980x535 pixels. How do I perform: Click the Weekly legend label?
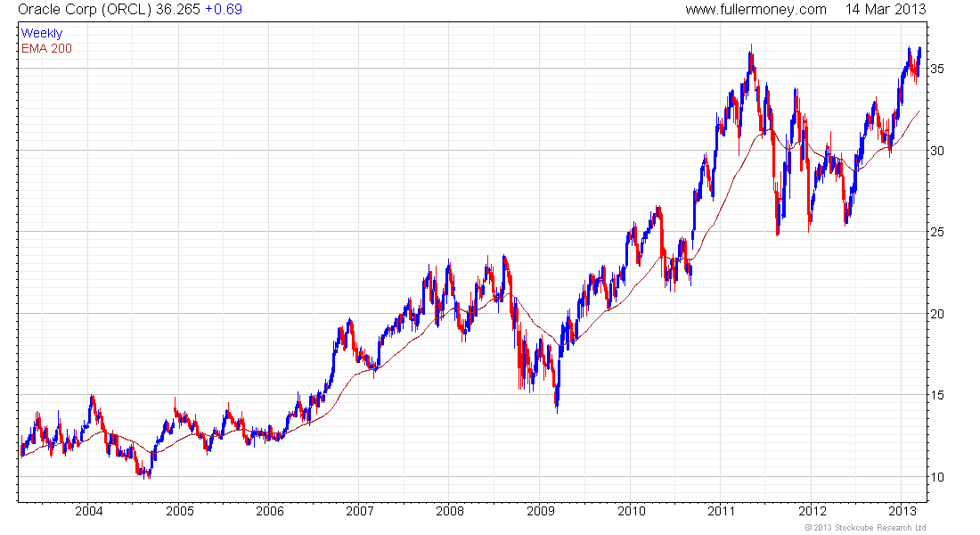click(x=42, y=33)
